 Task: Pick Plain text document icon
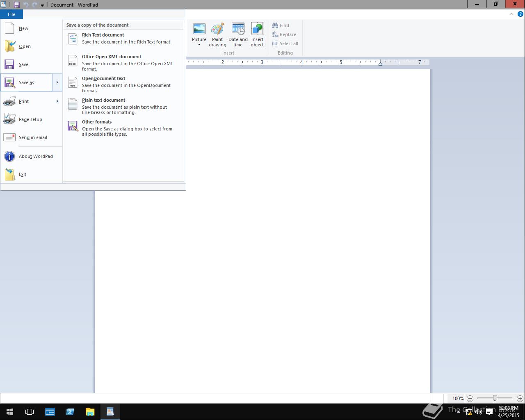pyautogui.click(x=73, y=104)
